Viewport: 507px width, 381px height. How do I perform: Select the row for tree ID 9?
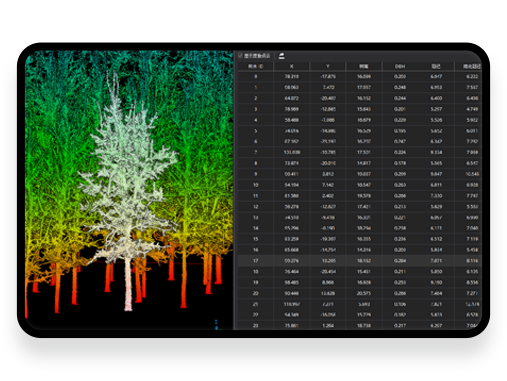(x=359, y=174)
